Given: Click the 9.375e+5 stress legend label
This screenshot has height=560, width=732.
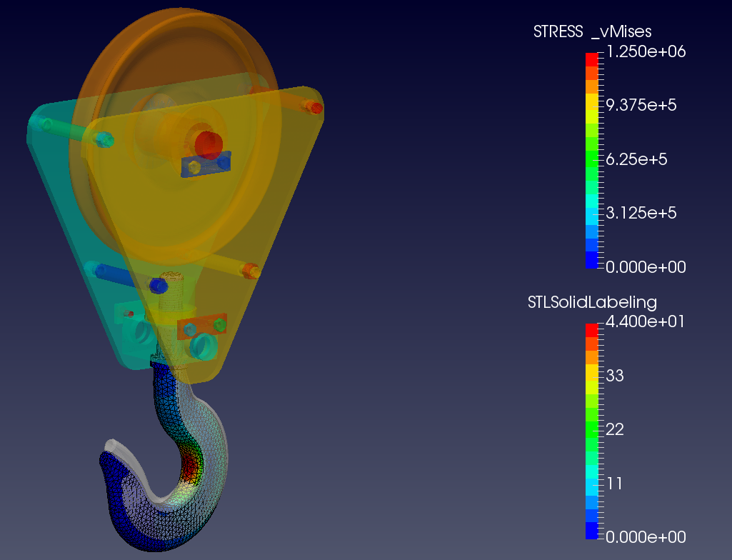Looking at the screenshot, I should pos(641,104).
